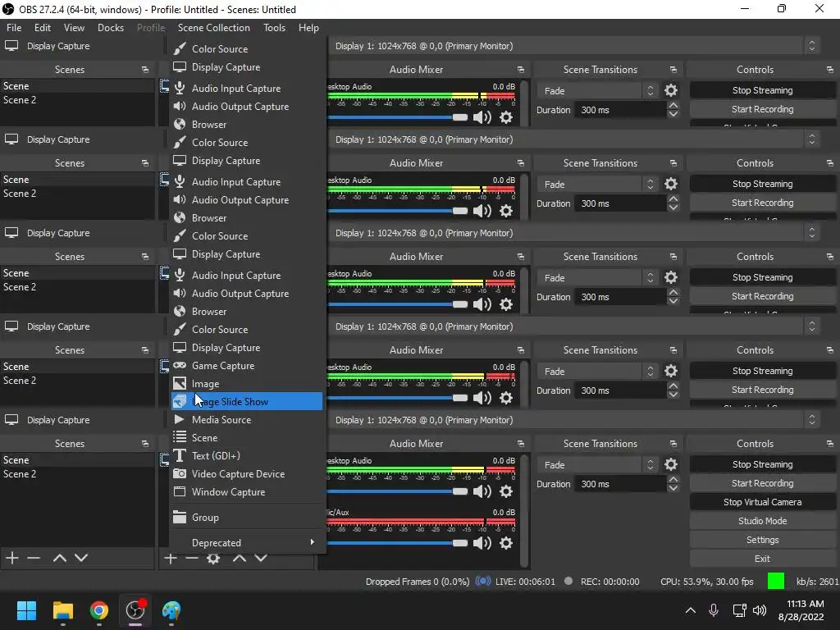Open the network tray icon
840x630 pixels.
[x=739, y=610]
